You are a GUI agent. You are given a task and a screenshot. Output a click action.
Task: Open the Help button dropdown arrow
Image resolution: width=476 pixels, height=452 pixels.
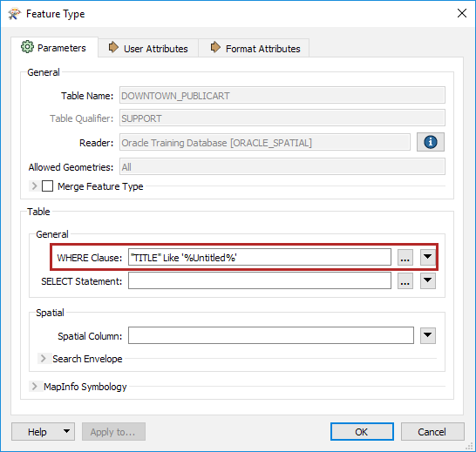point(67,431)
